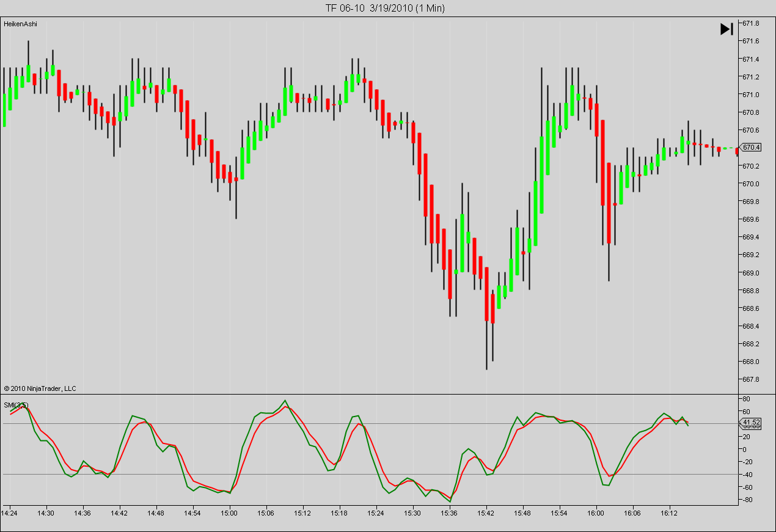Image resolution: width=776 pixels, height=532 pixels.
Task: Click the 15:00 time axis label
Action: (x=230, y=513)
